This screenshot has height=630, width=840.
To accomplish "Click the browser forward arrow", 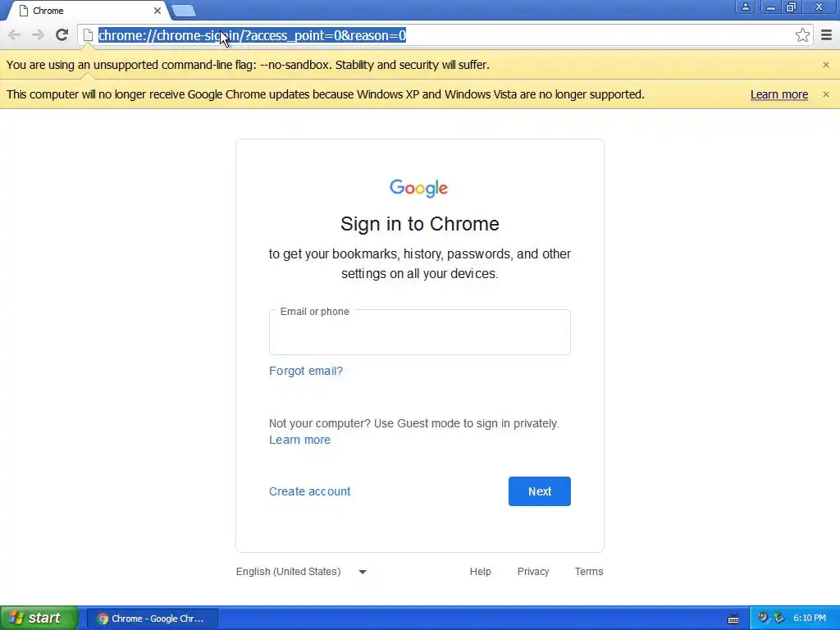I will pos(38,35).
